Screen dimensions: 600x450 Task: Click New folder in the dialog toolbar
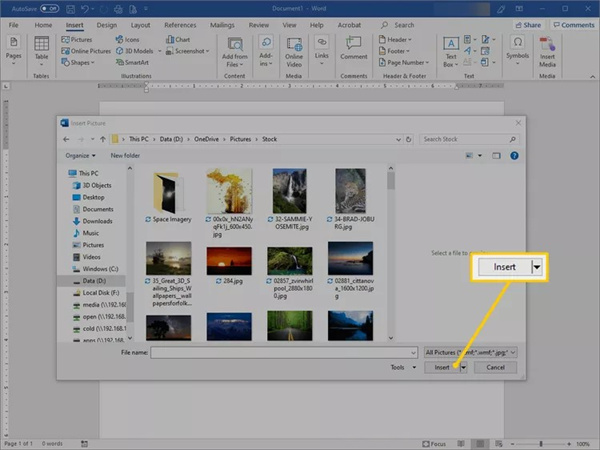click(x=125, y=156)
